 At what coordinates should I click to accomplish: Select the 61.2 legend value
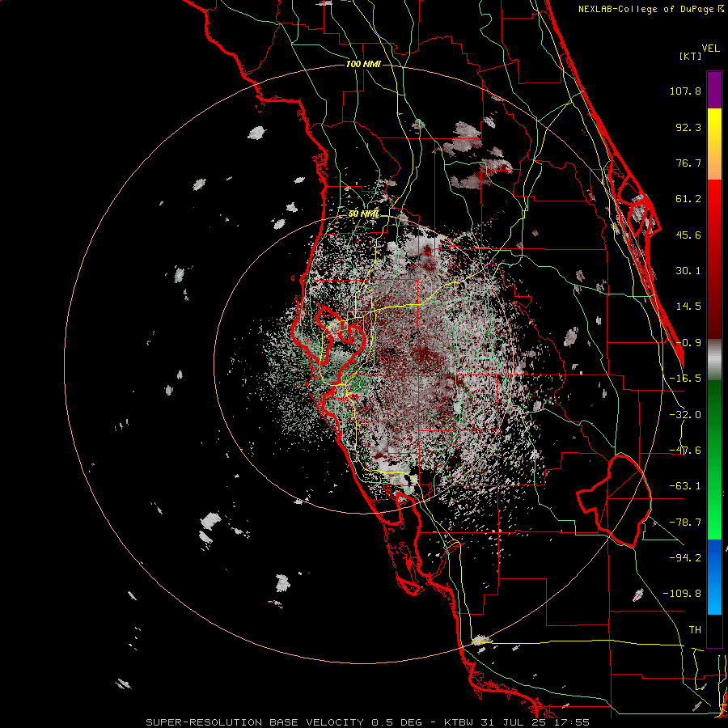coord(688,199)
